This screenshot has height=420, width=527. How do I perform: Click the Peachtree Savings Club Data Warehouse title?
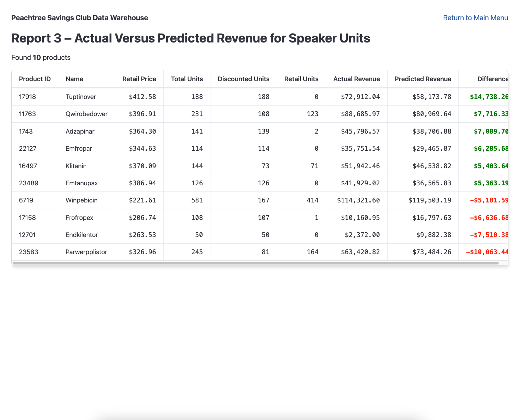coord(79,17)
